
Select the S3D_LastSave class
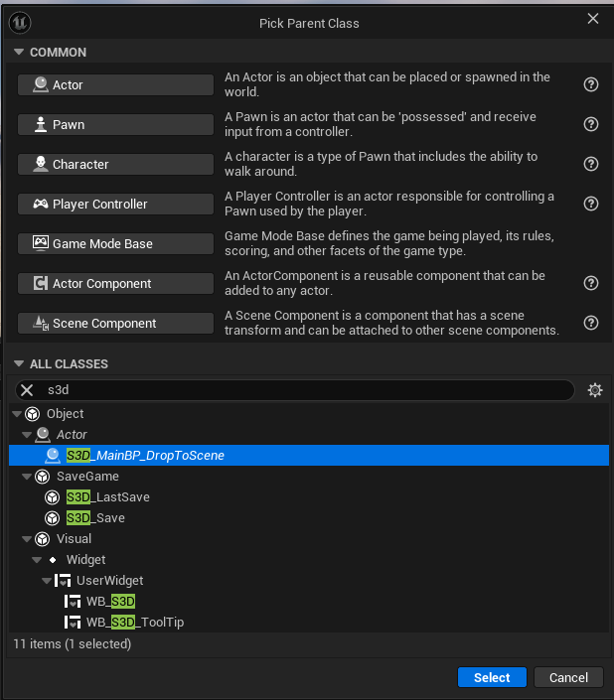309,496
